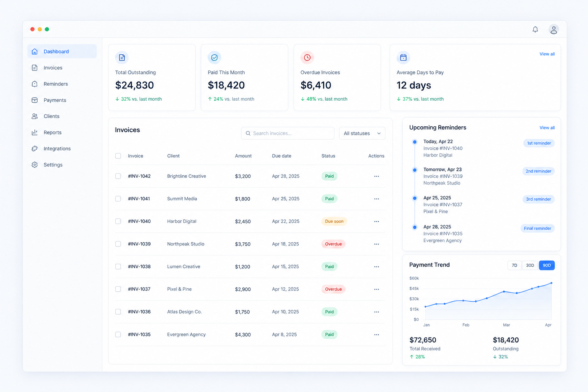This screenshot has width=588, height=392.
Task: Click the Overdue status of #INV-1037
Action: 333,289
